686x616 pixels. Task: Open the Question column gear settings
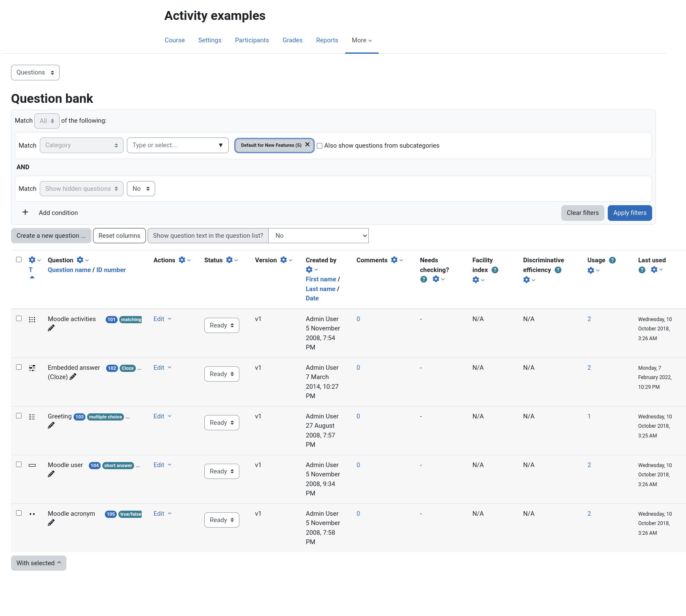click(82, 260)
